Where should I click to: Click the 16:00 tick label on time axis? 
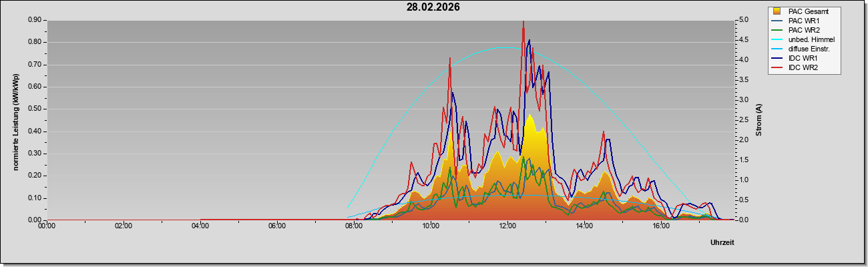tap(660, 226)
